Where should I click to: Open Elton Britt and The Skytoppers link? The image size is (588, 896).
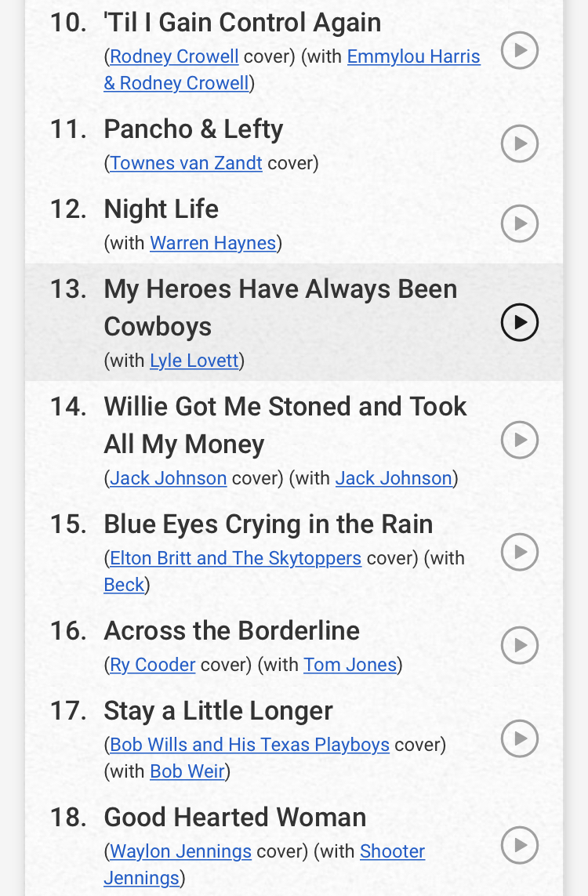[x=235, y=557]
